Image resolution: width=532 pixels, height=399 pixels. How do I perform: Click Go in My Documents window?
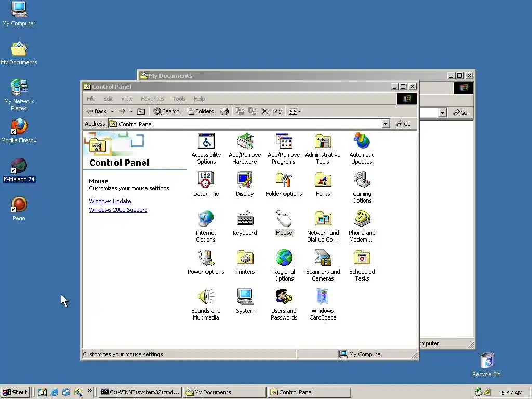point(460,113)
